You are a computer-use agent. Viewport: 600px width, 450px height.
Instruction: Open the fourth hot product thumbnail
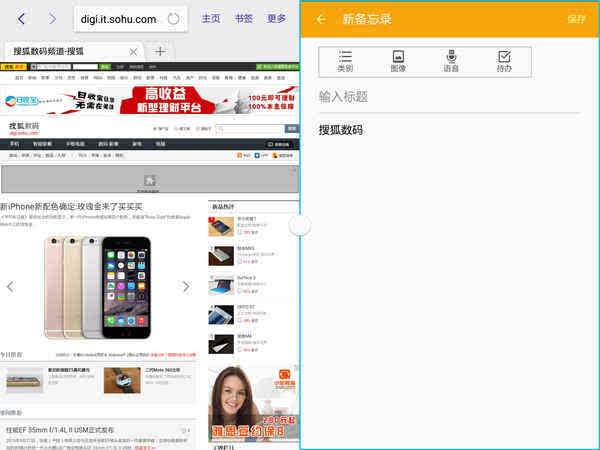pyautogui.click(x=221, y=315)
